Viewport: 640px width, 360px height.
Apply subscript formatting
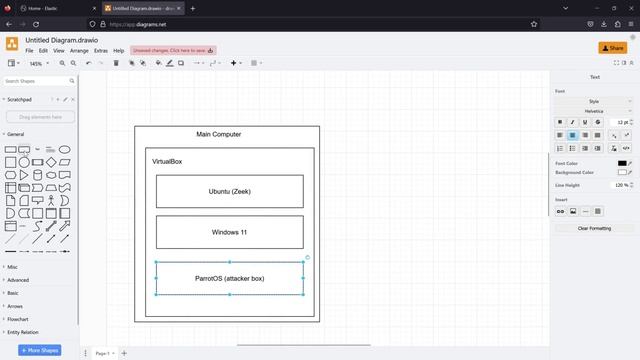click(614, 136)
